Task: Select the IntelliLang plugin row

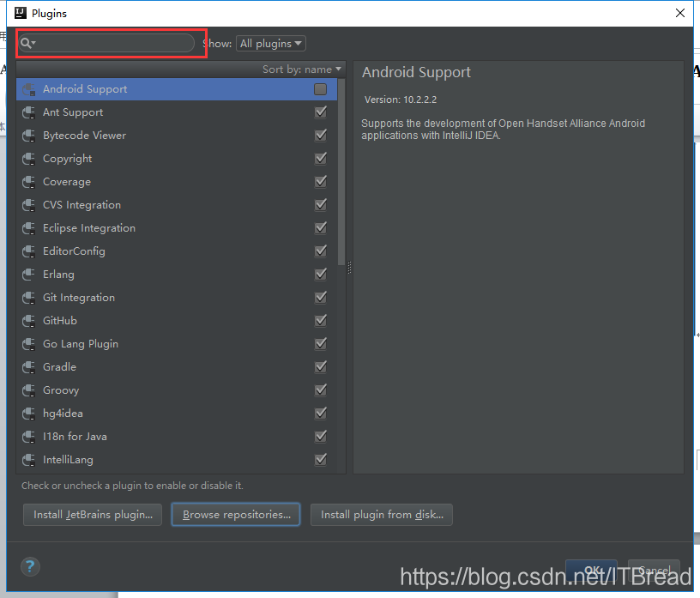Action: click(177, 460)
